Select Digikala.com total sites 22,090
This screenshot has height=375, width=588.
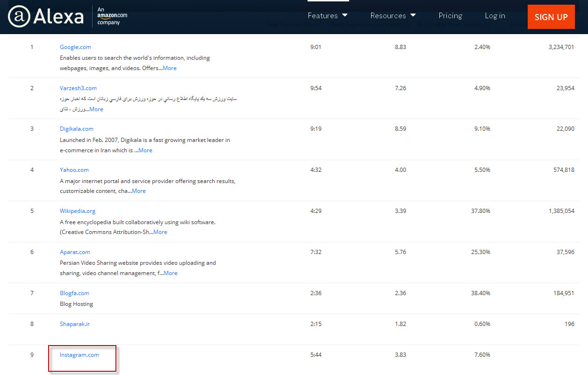(x=566, y=129)
